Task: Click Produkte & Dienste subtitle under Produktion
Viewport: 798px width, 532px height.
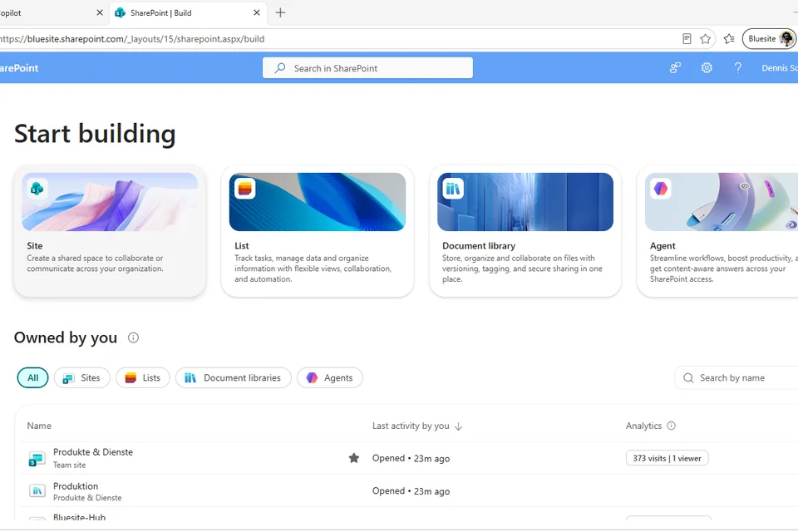Action: (87, 498)
